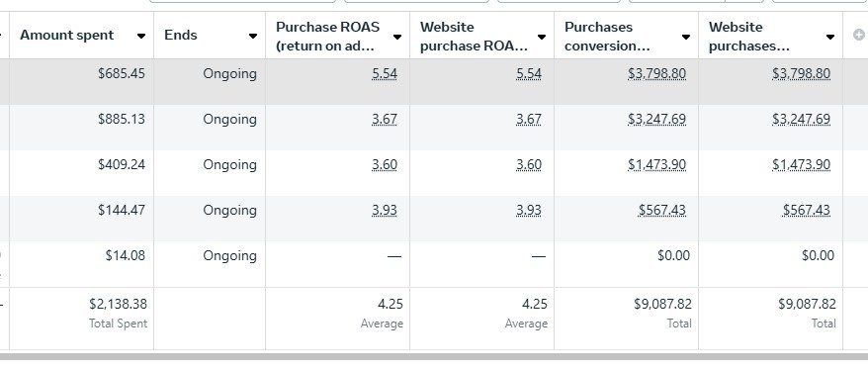Open Website purchase ROAS column dropdown arrow
The image size is (868, 370).
(x=542, y=37)
